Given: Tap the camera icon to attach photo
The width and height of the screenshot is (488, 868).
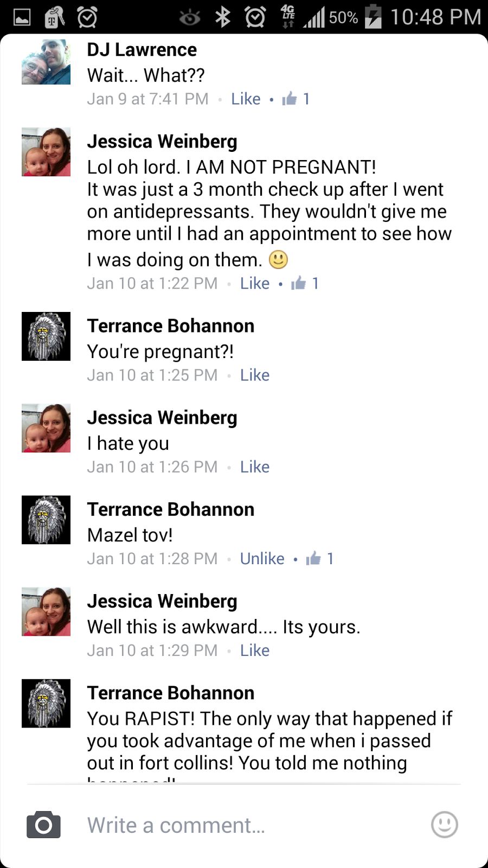Looking at the screenshot, I should [x=43, y=825].
